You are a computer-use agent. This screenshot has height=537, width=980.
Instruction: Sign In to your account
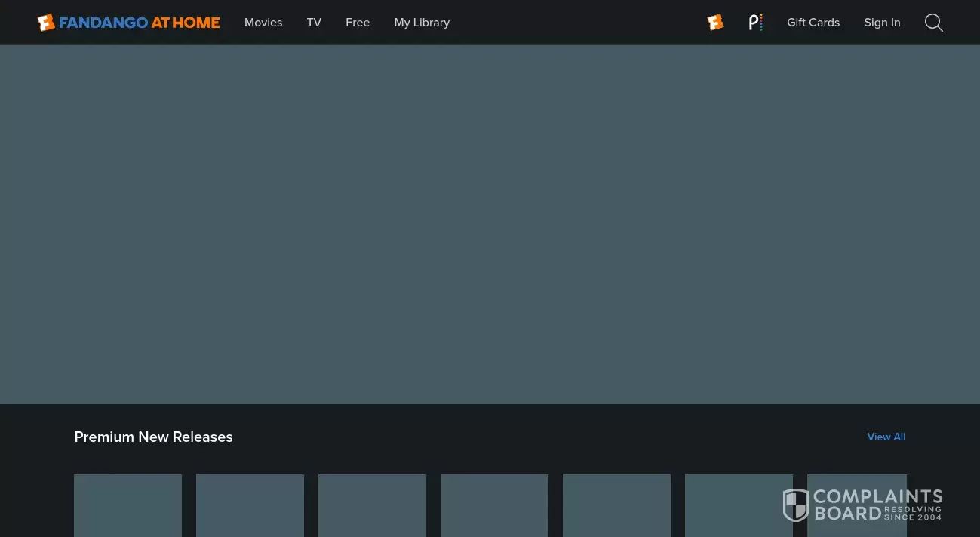point(882,23)
